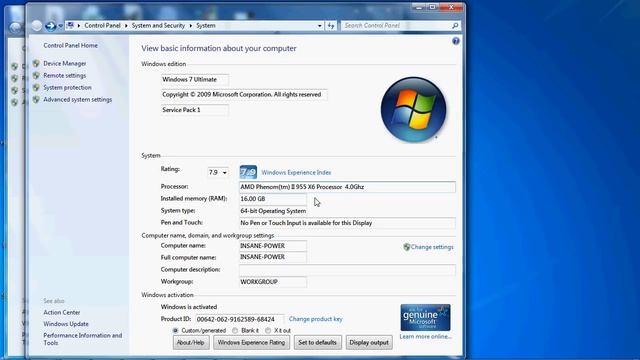Viewport: 640px width, 360px height.
Task: Go to Control Panel breadcrumb
Action: tap(102, 25)
